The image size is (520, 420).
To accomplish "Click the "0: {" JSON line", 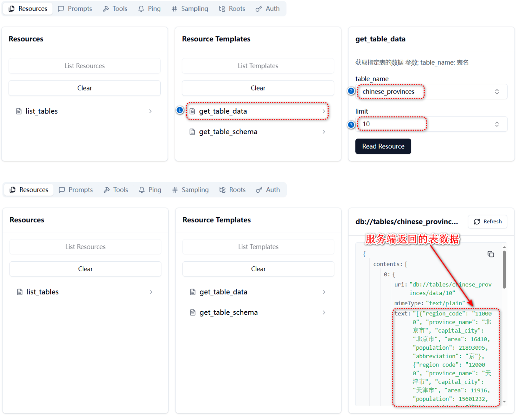I will [389, 275].
